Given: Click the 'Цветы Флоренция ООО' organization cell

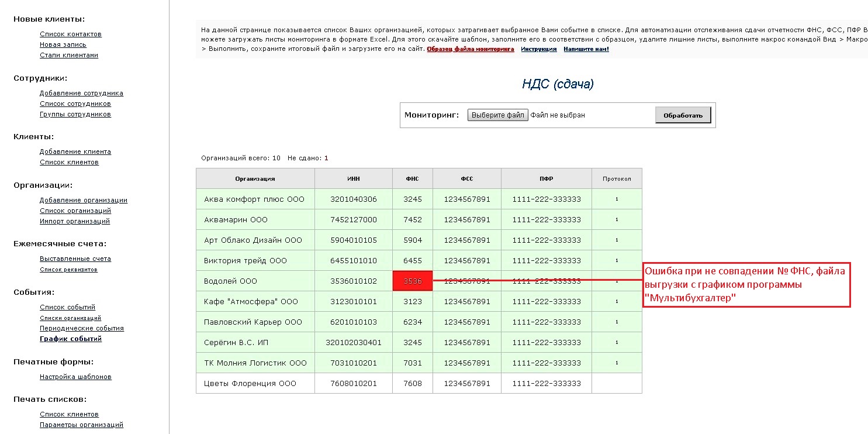Looking at the screenshot, I should tap(250, 384).
